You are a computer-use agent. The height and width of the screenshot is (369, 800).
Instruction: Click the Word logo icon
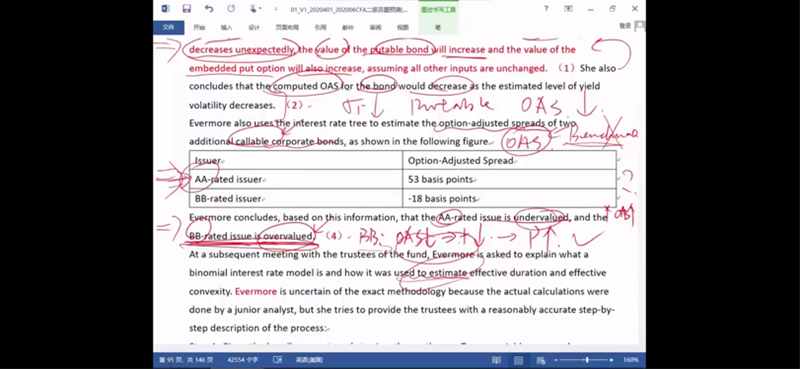click(x=165, y=9)
